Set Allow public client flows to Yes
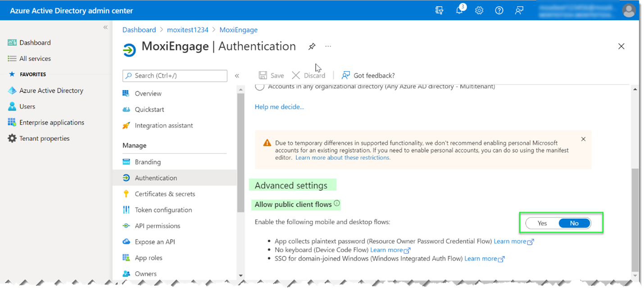Viewport: 644px width, 293px height. click(x=542, y=223)
